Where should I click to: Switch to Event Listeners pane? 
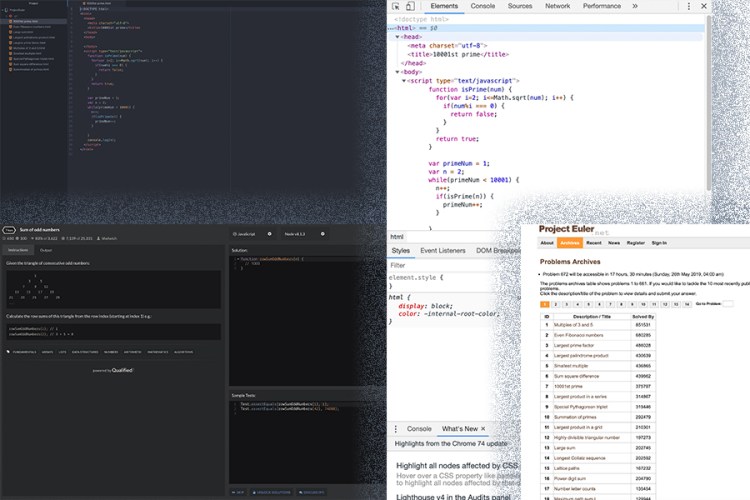(x=445, y=250)
